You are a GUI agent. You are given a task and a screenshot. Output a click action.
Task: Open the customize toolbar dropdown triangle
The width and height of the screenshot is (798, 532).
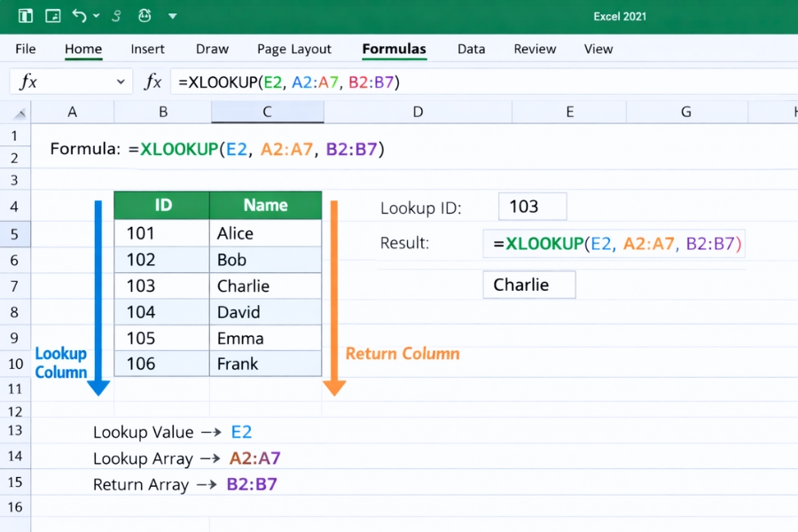coord(172,15)
